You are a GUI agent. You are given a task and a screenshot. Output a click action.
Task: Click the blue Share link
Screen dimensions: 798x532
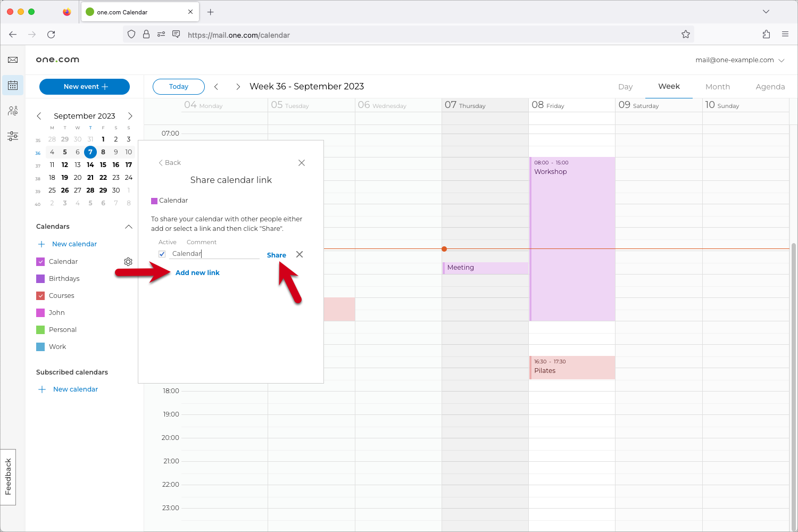pos(276,255)
